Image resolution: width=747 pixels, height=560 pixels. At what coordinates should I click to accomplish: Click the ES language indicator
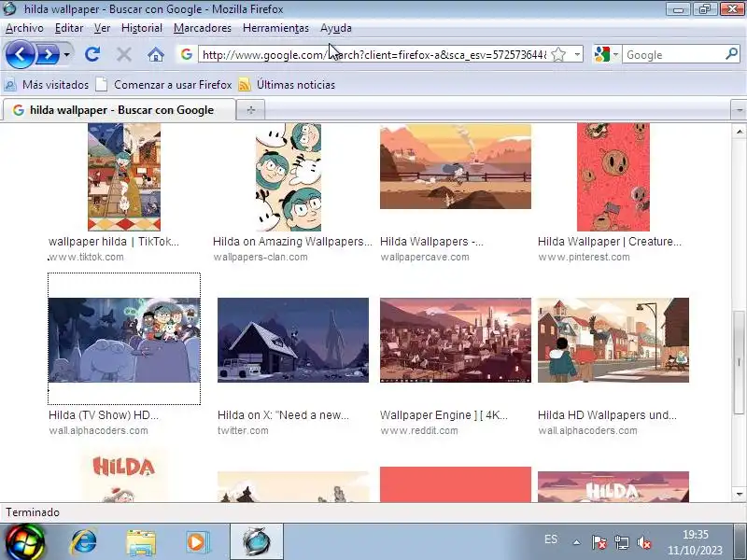[x=551, y=539]
